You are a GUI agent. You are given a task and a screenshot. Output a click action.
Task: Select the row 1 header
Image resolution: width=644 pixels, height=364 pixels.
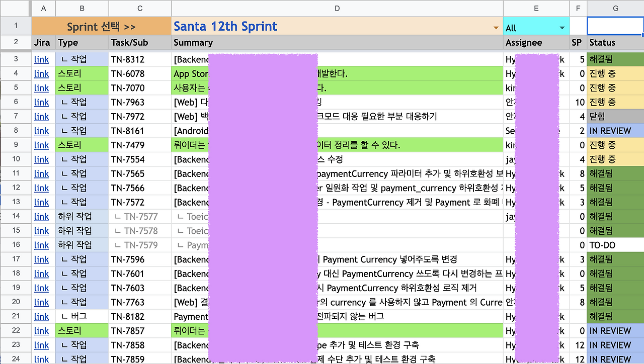[x=16, y=26]
